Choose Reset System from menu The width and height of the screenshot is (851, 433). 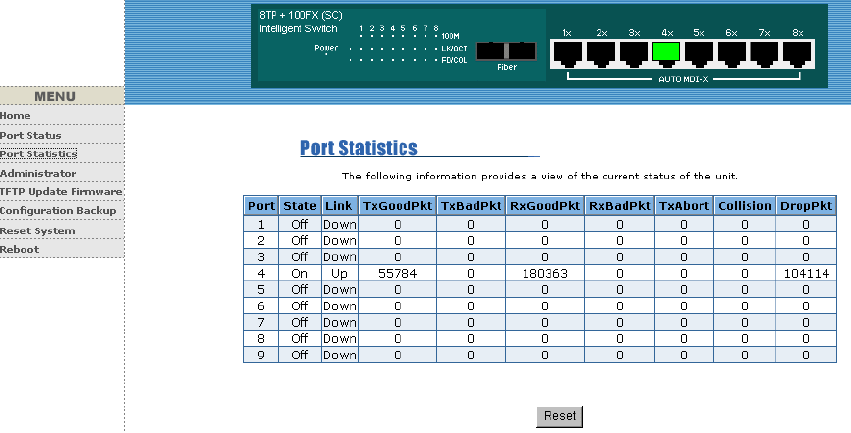point(37,231)
